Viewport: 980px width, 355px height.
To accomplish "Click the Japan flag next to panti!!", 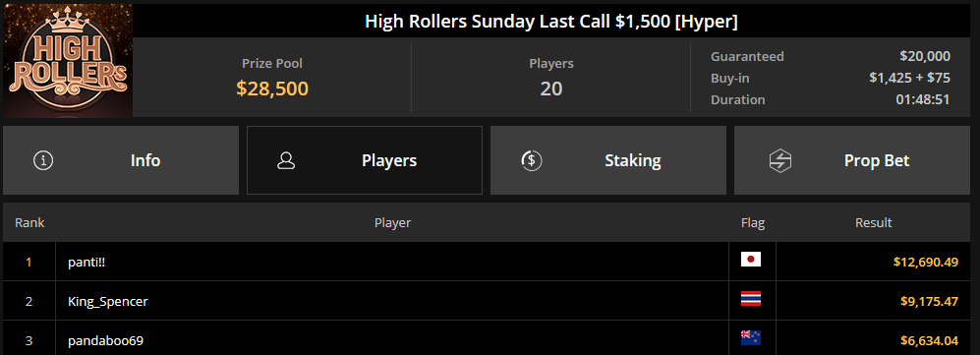I will pos(751,260).
